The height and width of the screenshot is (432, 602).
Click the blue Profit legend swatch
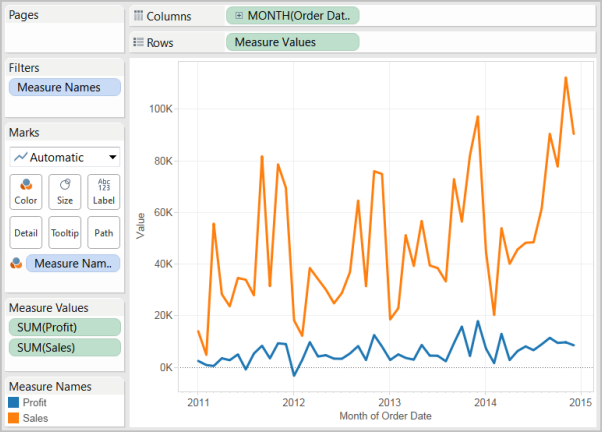pos(13,404)
